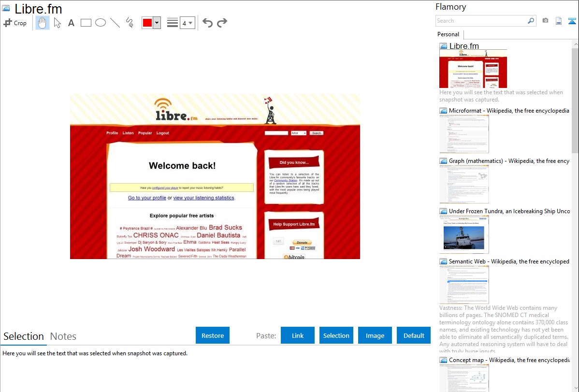579x392 pixels.
Task: Choose the text annotation tool
Action: 71,23
